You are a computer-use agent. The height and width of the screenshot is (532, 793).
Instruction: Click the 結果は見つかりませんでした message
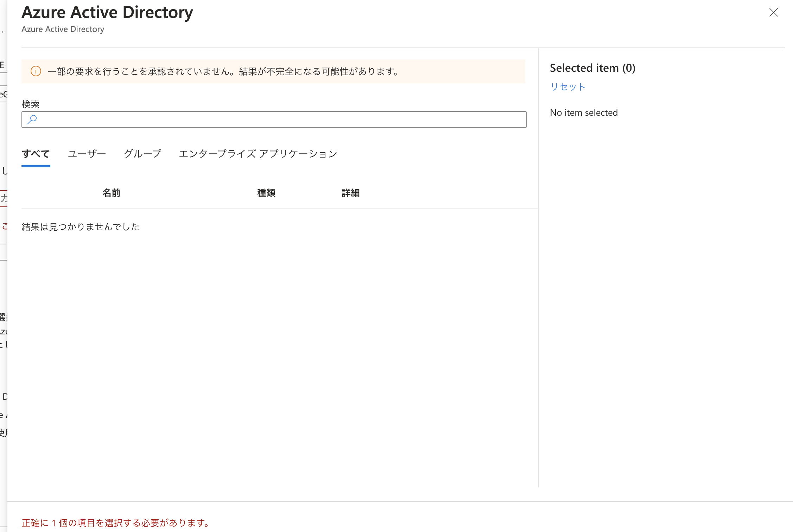coord(80,227)
